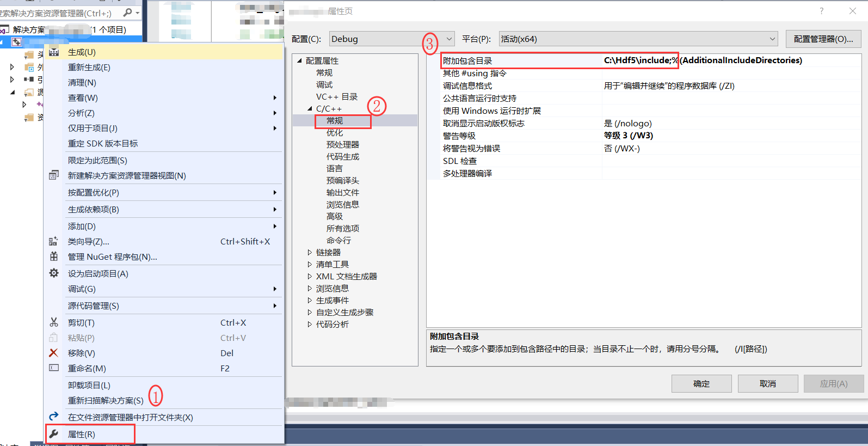Screen dimensions: 868x446
Task: Click the Solution Explorer search magnifier icon
Action: pos(128,12)
